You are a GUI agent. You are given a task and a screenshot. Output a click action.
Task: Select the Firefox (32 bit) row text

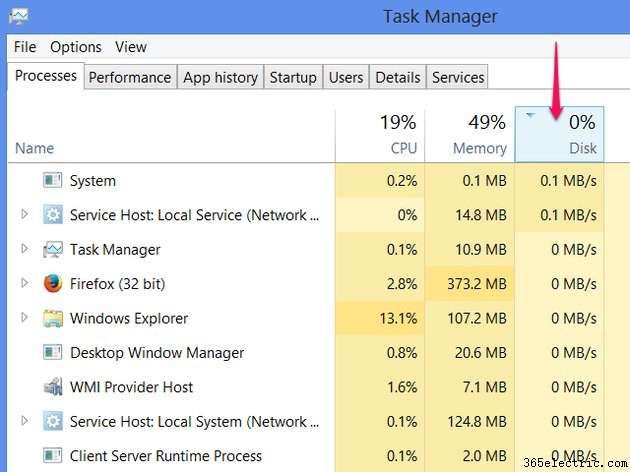(117, 284)
